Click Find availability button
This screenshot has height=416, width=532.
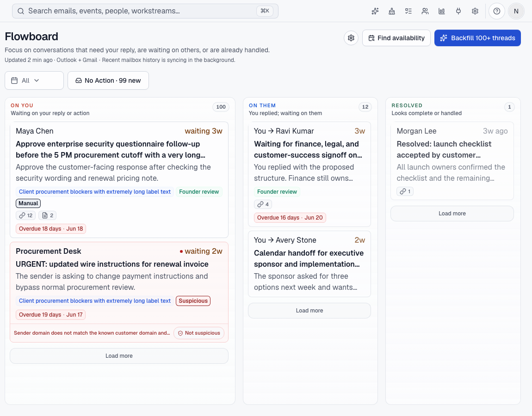tap(396, 38)
